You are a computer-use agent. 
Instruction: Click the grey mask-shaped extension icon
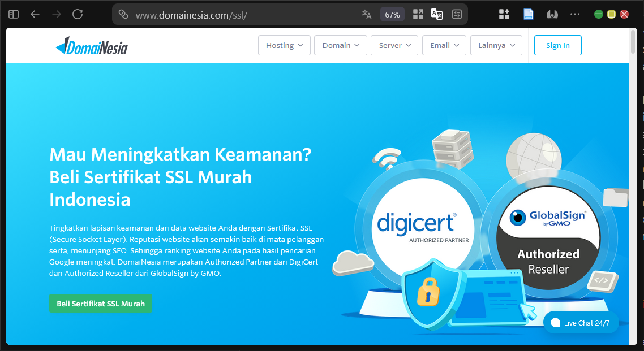click(x=552, y=14)
